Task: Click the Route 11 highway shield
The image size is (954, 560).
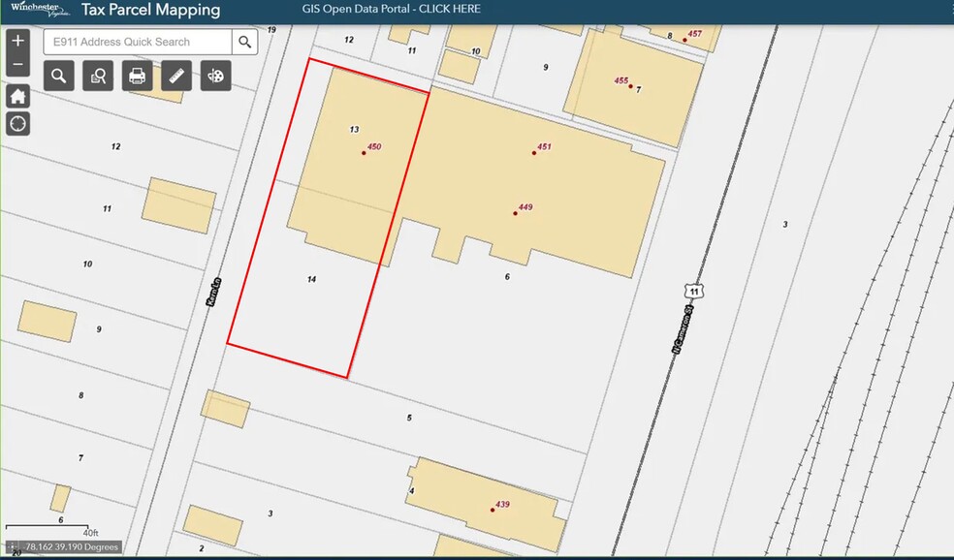Action: pos(692,291)
